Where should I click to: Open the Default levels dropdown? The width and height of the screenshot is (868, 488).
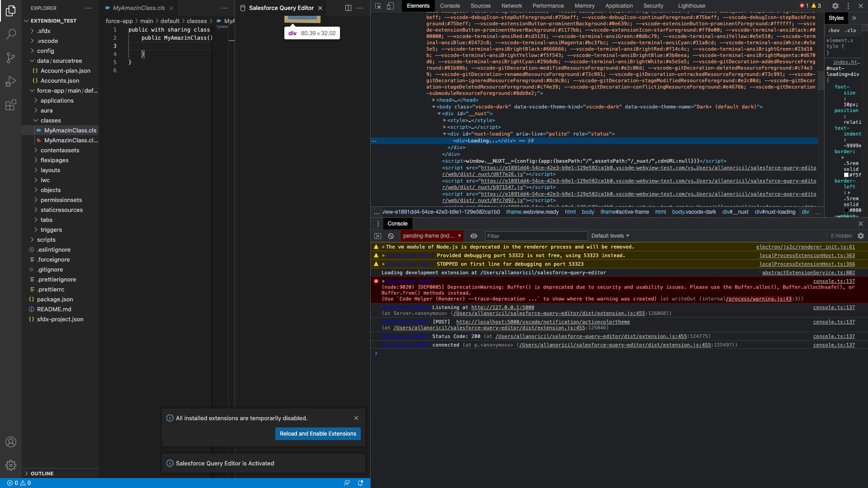point(610,236)
